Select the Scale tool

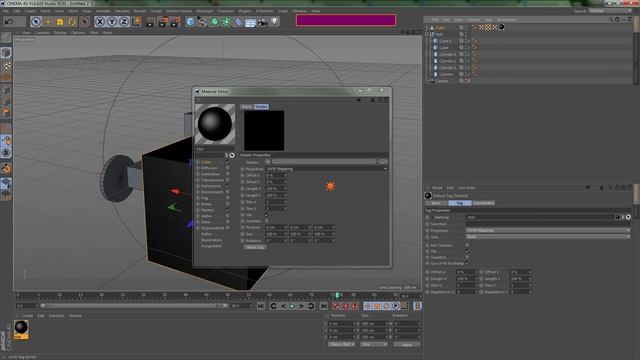pos(60,21)
